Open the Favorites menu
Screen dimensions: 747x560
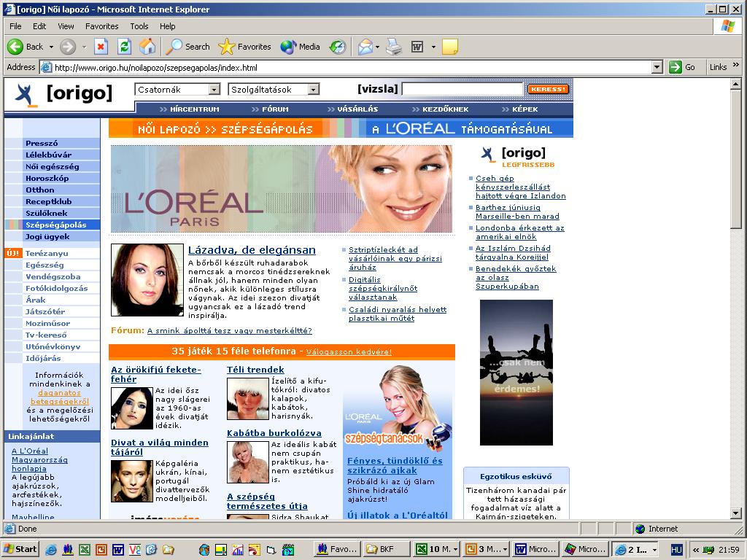102,26
